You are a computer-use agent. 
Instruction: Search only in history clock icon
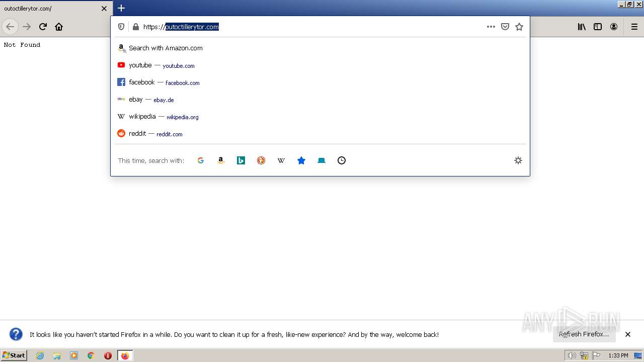342,160
